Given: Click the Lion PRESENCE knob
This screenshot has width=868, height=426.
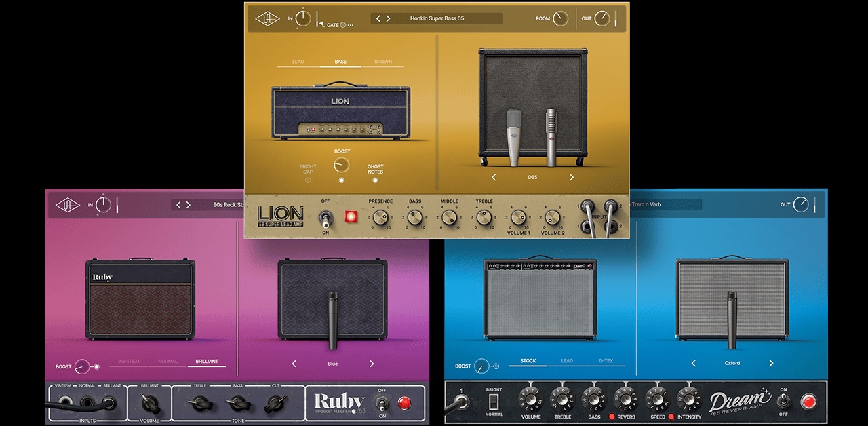Looking at the screenshot, I should 380,218.
